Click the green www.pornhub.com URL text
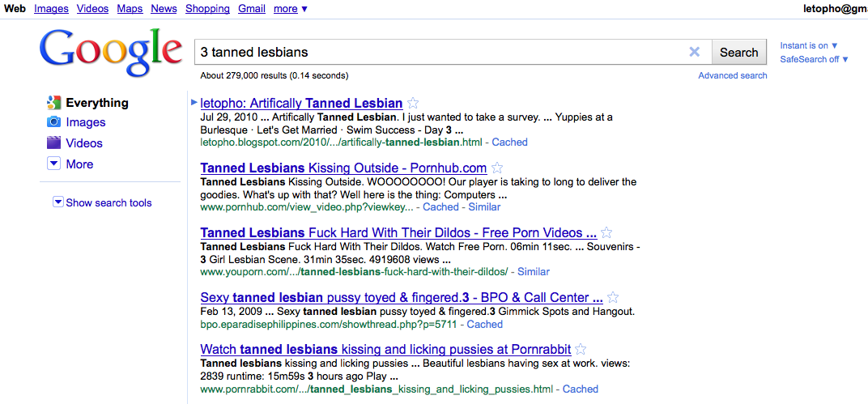This screenshot has width=868, height=404. tap(307, 207)
